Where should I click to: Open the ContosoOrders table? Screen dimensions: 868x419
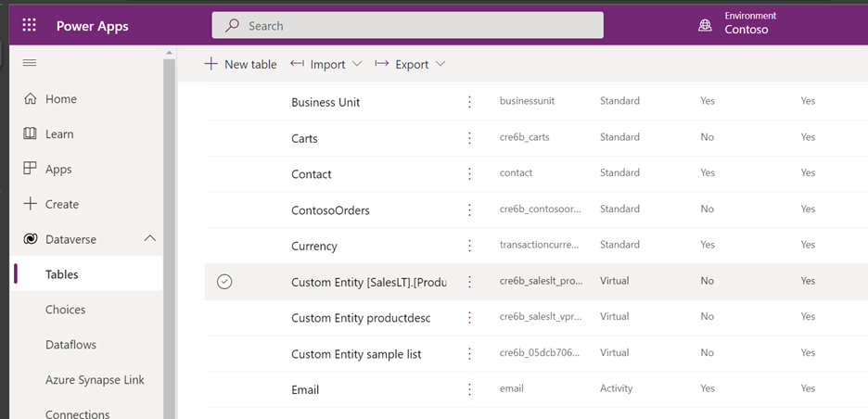pyautogui.click(x=330, y=210)
